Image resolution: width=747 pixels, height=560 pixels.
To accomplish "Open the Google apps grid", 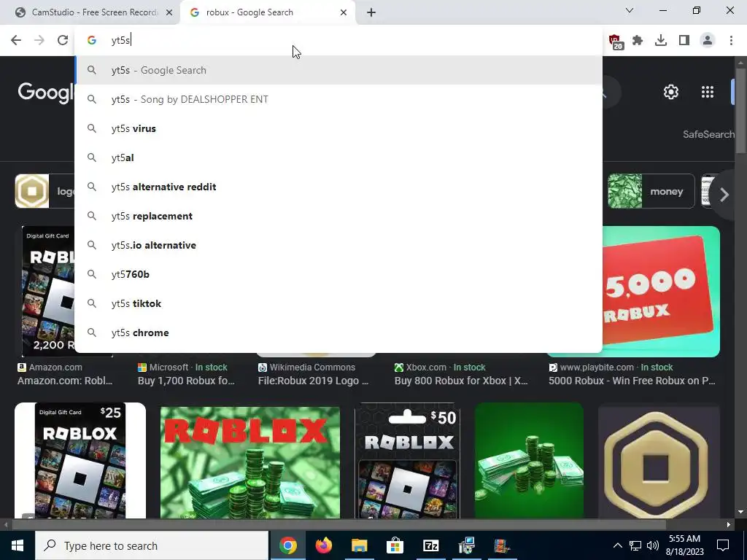I will (708, 91).
